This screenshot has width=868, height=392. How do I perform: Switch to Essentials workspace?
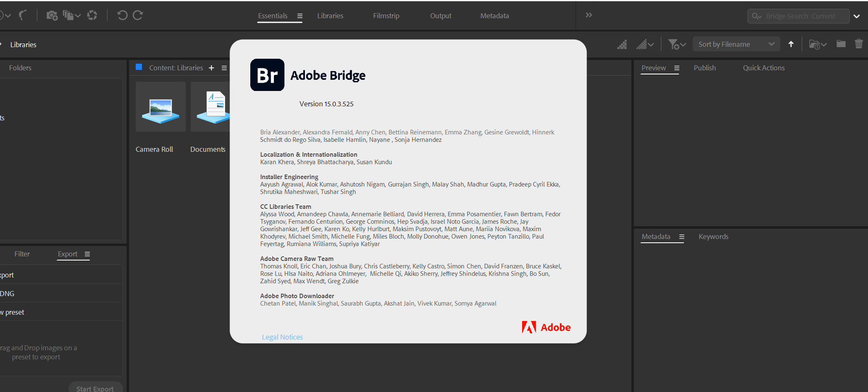273,16
